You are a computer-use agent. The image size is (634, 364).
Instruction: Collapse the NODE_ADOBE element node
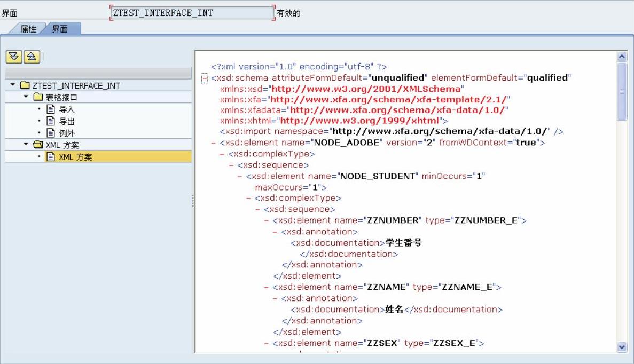pyautogui.click(x=214, y=143)
